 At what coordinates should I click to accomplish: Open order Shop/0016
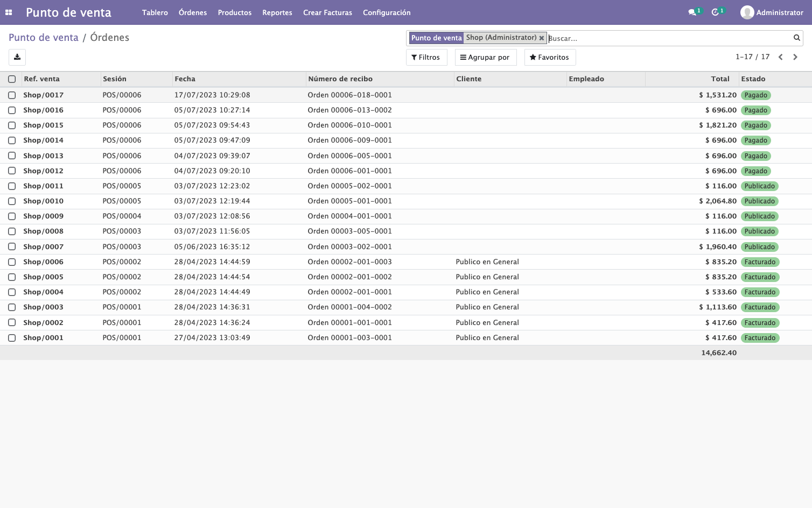pos(43,110)
